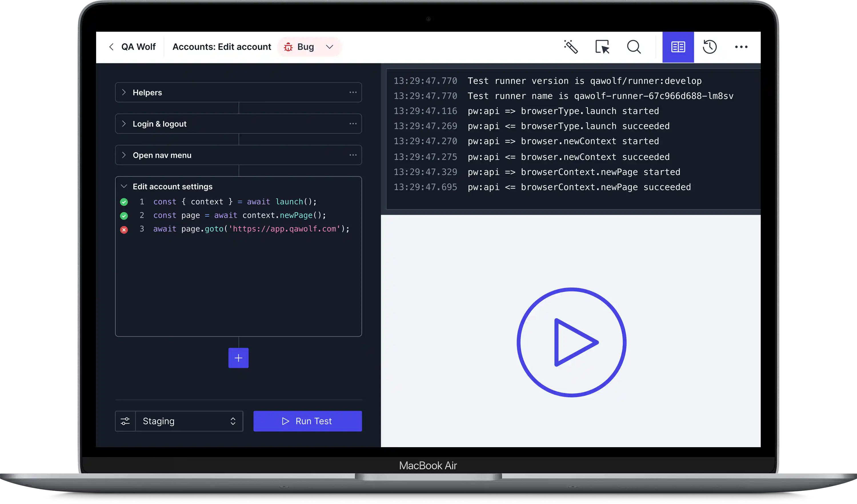
Task: Click the cursor/pointer tool icon
Action: coord(602,47)
